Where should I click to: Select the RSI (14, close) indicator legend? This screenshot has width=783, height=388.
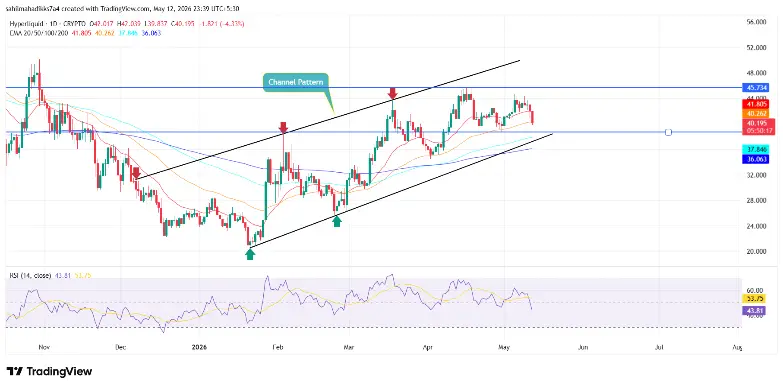coord(30,275)
